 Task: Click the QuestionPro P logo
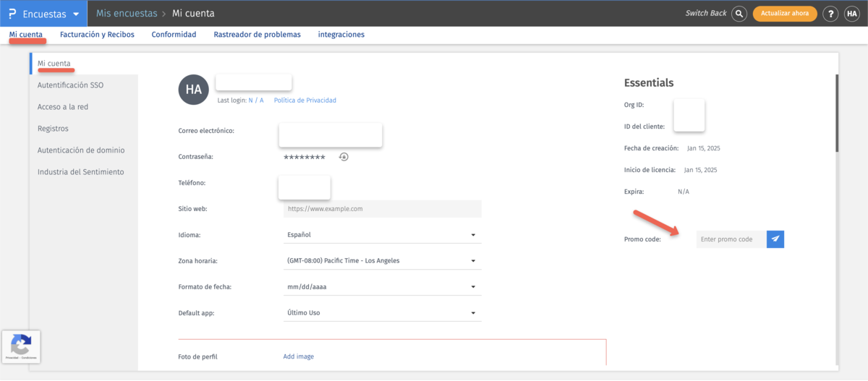(x=10, y=14)
